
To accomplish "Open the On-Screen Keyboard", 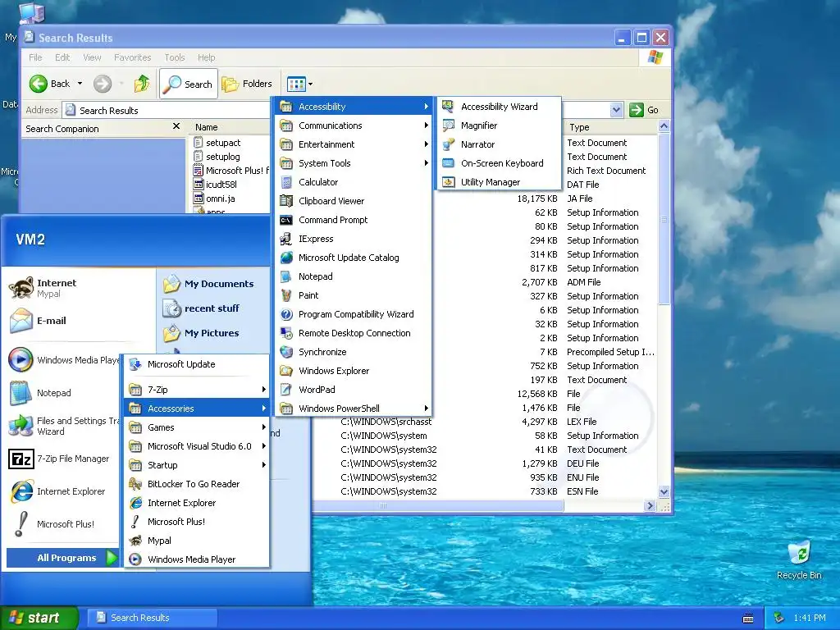I will pos(499,163).
